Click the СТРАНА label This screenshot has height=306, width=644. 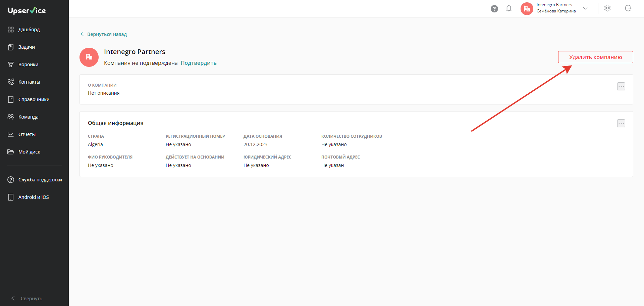click(96, 136)
